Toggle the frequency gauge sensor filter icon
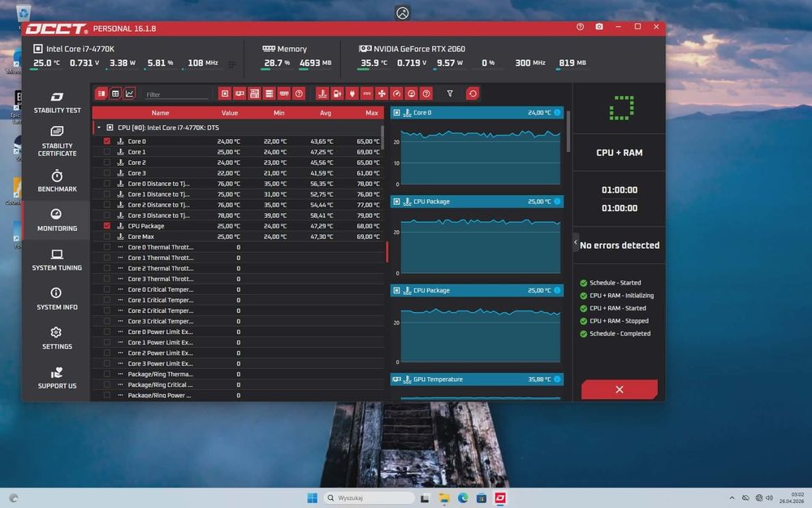812x508 pixels. tap(397, 93)
